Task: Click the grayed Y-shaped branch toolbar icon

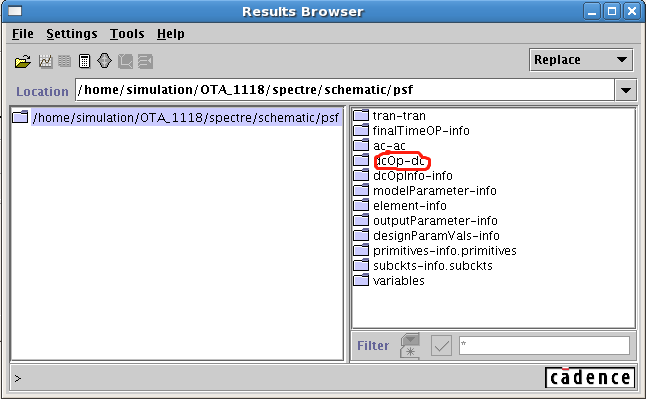Action: (x=125, y=61)
